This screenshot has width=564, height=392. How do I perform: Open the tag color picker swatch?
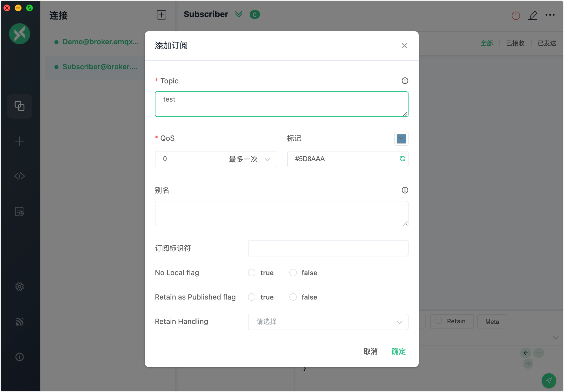click(x=401, y=139)
